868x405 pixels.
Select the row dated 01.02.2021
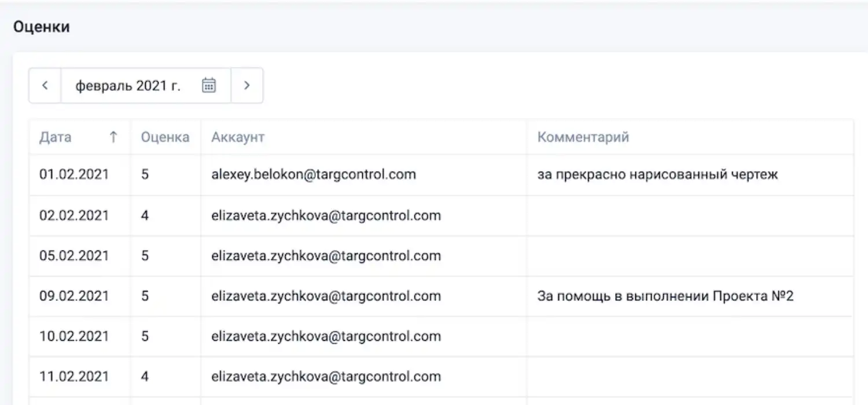coord(74,175)
